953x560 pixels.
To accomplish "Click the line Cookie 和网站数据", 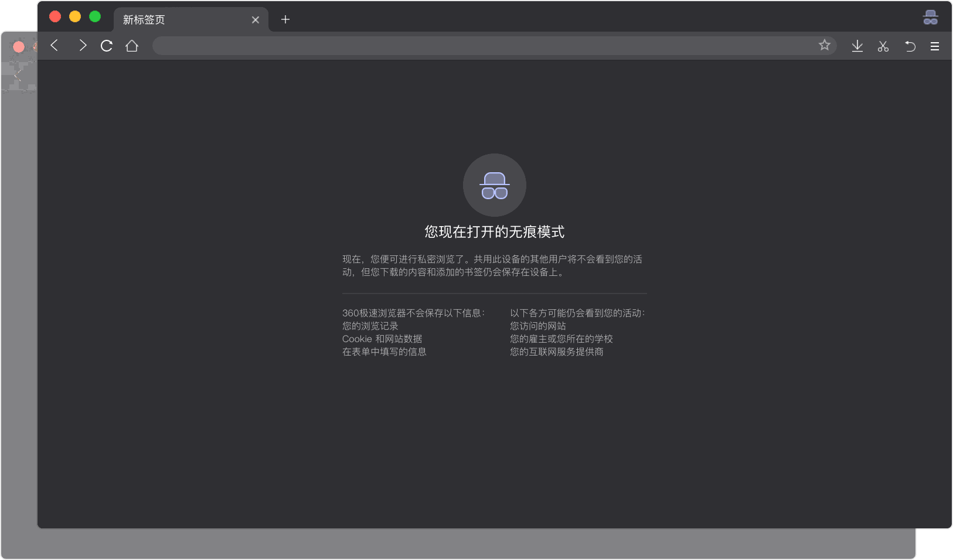I will click(x=382, y=339).
